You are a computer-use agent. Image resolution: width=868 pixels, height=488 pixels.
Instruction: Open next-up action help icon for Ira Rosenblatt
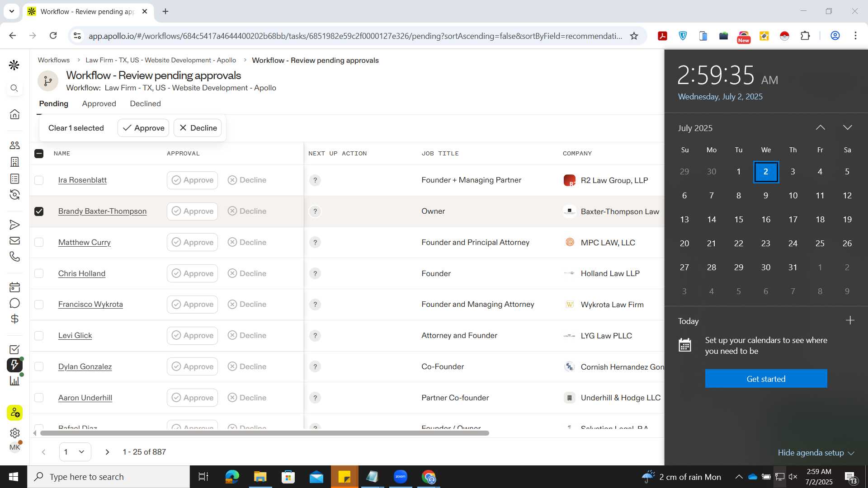pos(315,180)
